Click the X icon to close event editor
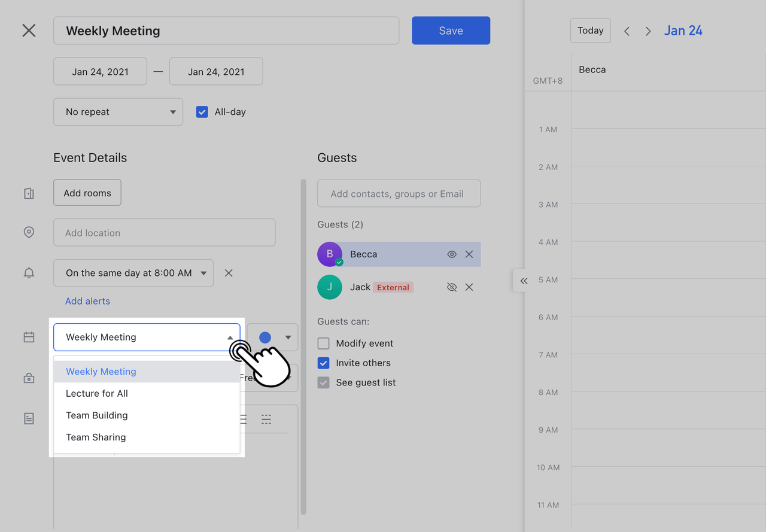Image resolution: width=766 pixels, height=532 pixels. click(29, 31)
